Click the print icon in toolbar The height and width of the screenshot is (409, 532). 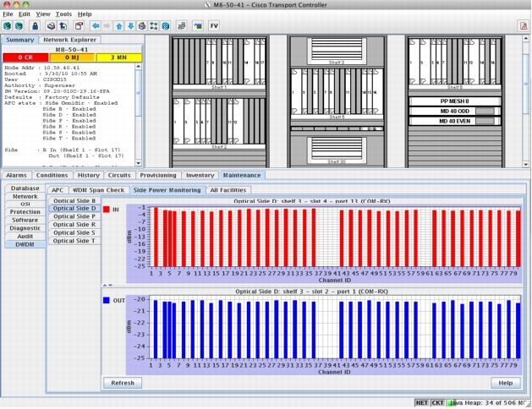coord(52,25)
